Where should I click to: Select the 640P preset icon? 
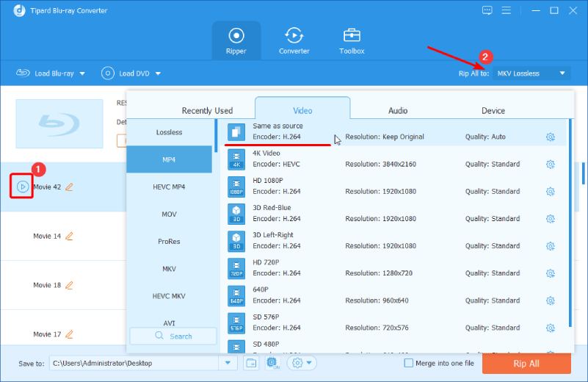coord(236,296)
